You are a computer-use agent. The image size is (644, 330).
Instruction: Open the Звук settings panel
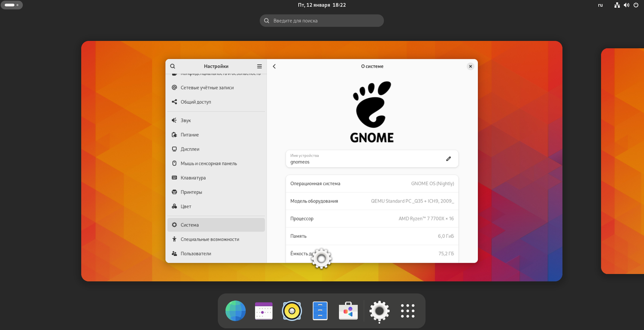point(216,121)
